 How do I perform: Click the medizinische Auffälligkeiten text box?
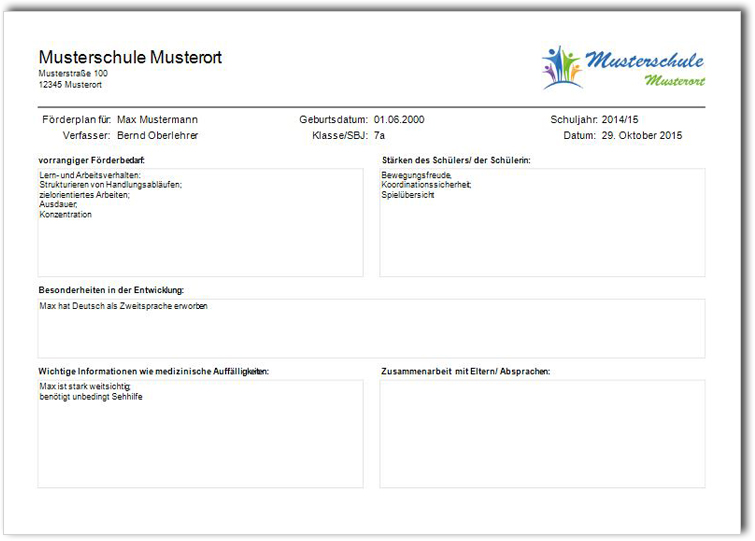pos(200,434)
